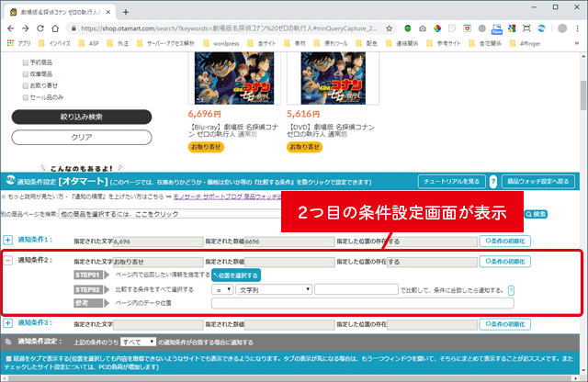
Task: Click the horizontal scrollbar at the bottom
Action: (290, 378)
